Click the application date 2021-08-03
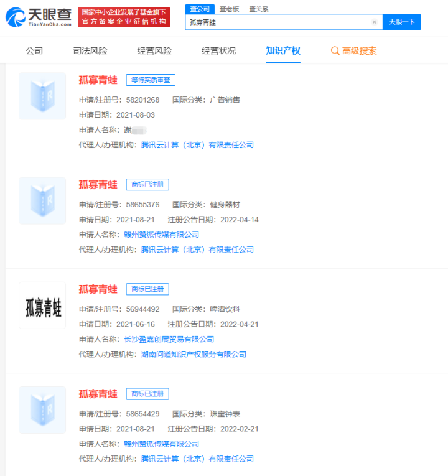 pyautogui.click(x=136, y=115)
